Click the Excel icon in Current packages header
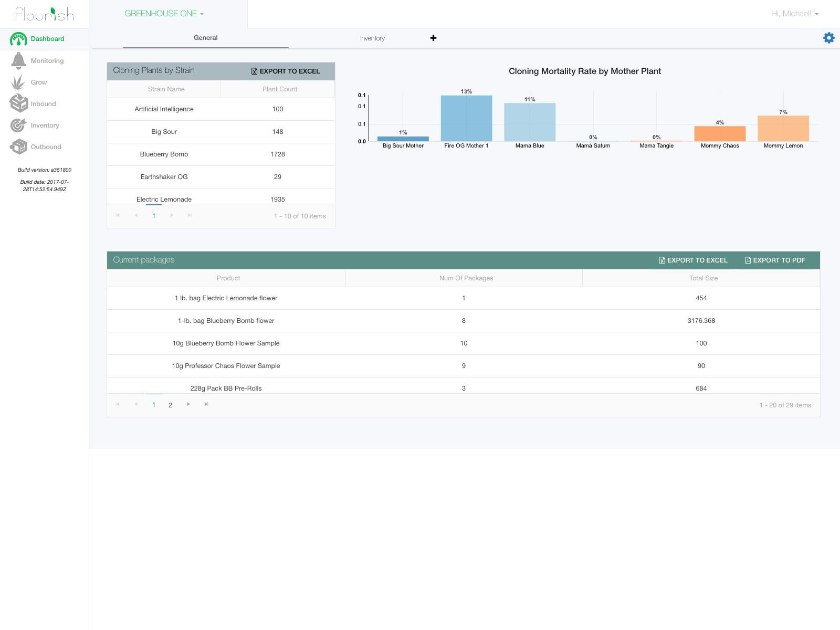840x630 pixels. pos(661,260)
